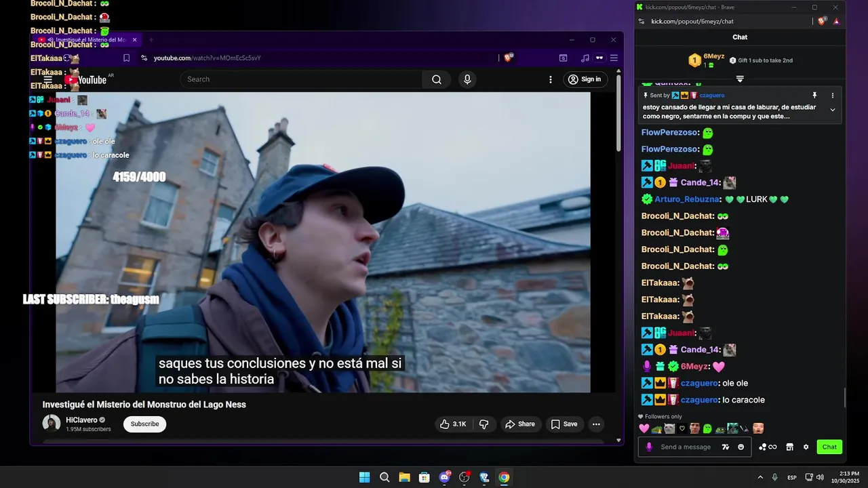Click czaguero username in pinned message

point(712,96)
